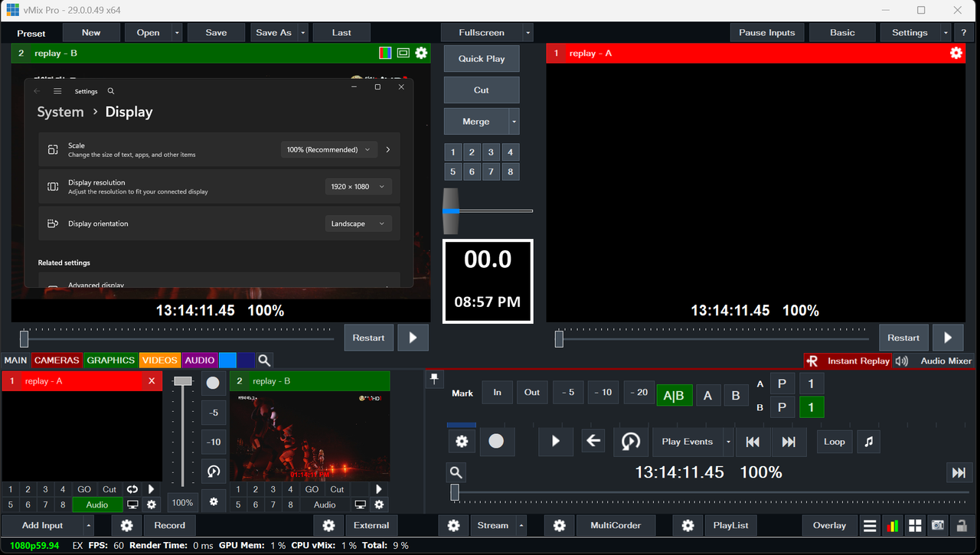This screenshot has width=980, height=555.
Task: Expand Stream arrow menu
Action: tap(521, 526)
